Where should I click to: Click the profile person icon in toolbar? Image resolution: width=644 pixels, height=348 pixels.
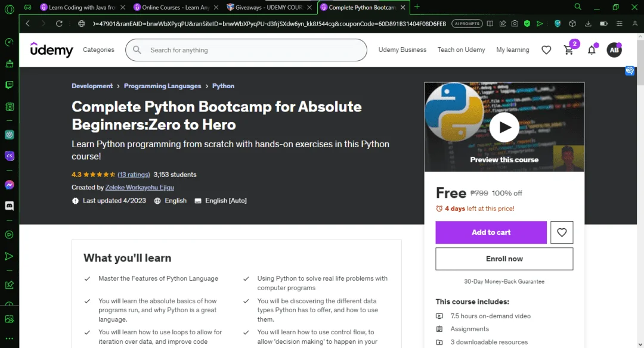click(x=635, y=24)
